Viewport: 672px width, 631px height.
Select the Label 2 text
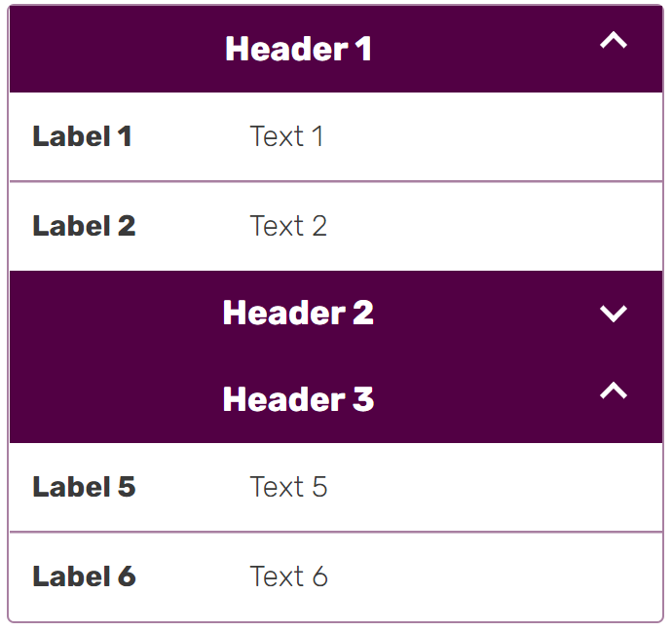point(84,226)
